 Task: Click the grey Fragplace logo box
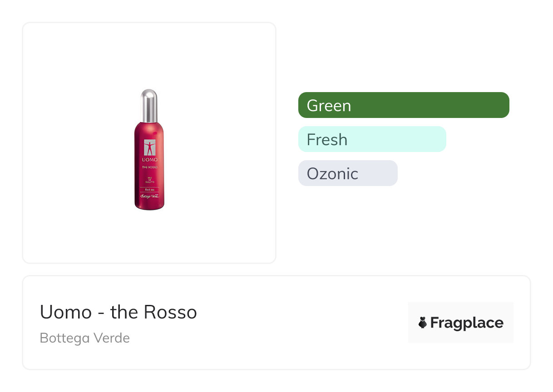point(461,323)
